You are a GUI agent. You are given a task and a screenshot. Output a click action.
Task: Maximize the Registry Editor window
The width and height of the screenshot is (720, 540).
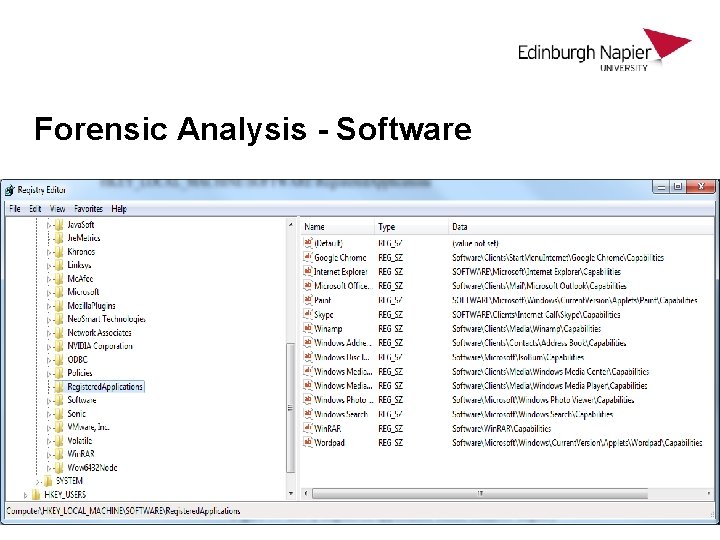pos(678,186)
